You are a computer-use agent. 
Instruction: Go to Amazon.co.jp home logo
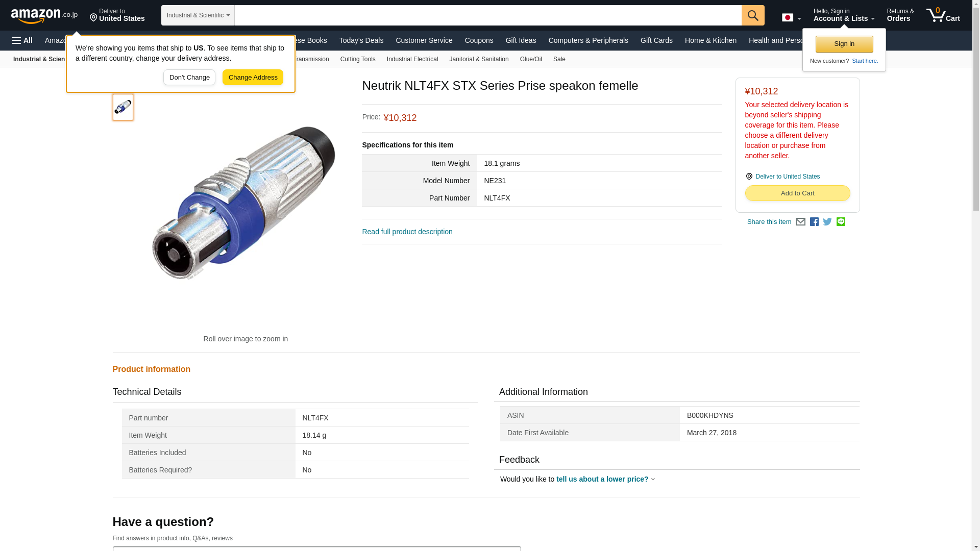(44, 15)
